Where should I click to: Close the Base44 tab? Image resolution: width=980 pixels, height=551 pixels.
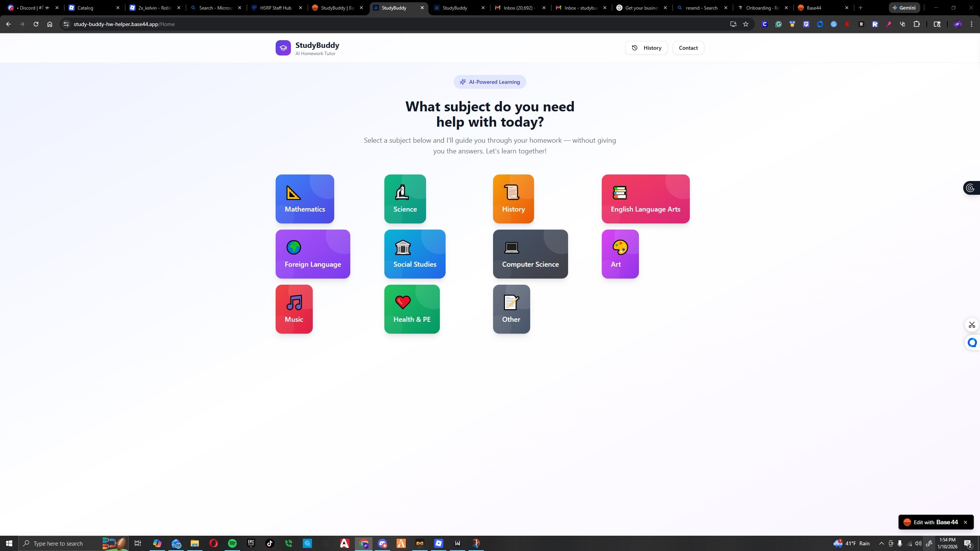click(x=847, y=8)
